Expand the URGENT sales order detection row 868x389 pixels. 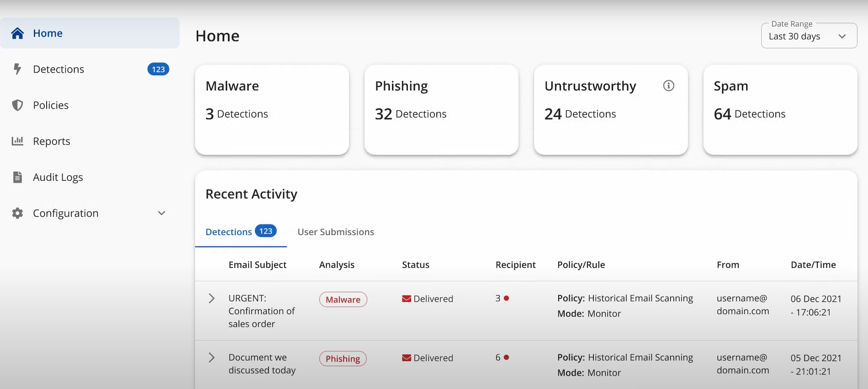pos(211,298)
